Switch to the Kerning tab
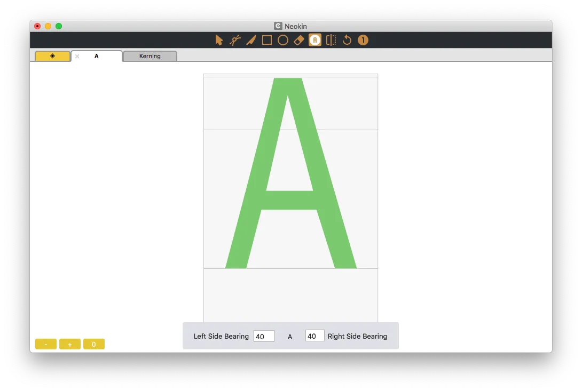This screenshot has width=582, height=392. tap(150, 56)
